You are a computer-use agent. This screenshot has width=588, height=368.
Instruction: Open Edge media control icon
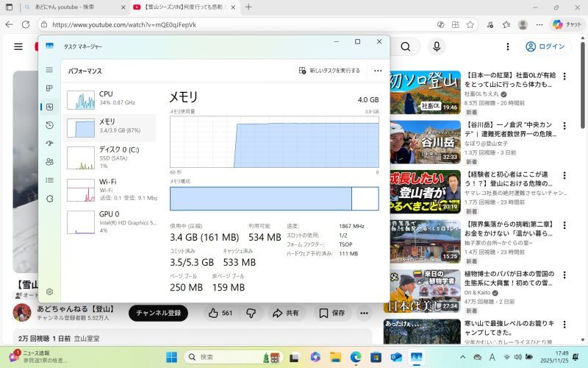pyautogui.click(x=490, y=25)
